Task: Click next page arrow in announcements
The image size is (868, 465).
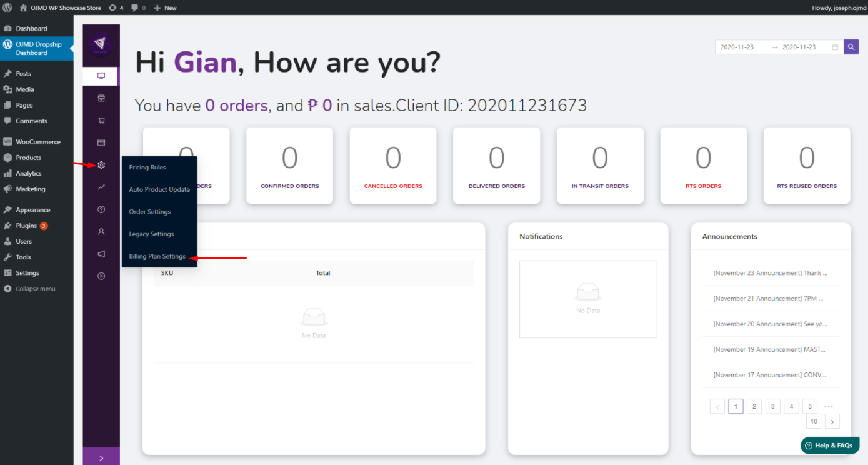Action: [x=832, y=422]
